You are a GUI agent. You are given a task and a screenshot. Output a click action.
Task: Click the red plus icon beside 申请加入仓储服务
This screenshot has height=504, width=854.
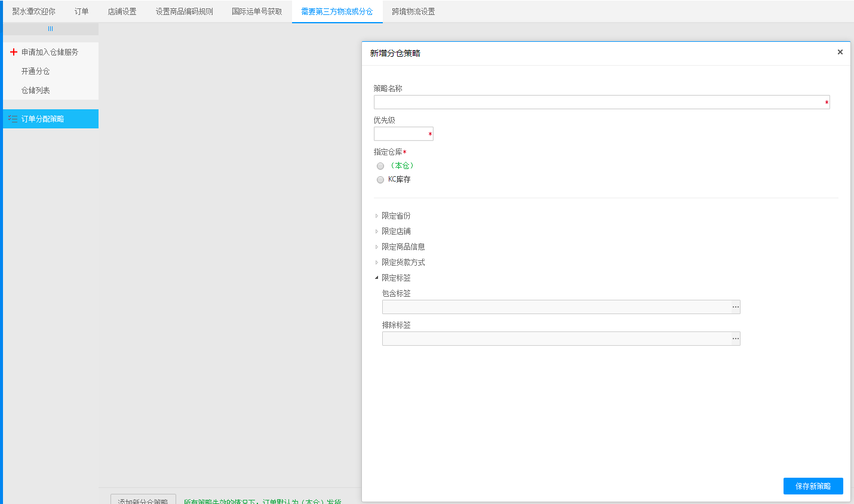pyautogui.click(x=14, y=52)
